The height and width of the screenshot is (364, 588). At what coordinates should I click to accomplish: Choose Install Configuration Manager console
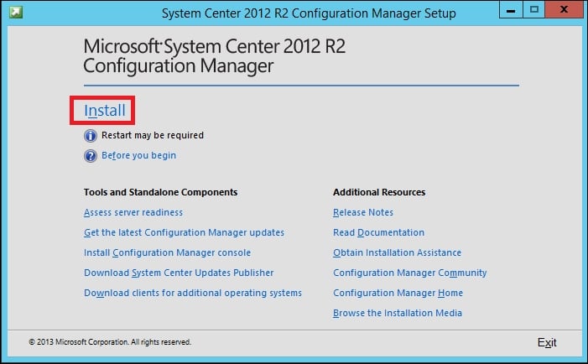coord(167,252)
